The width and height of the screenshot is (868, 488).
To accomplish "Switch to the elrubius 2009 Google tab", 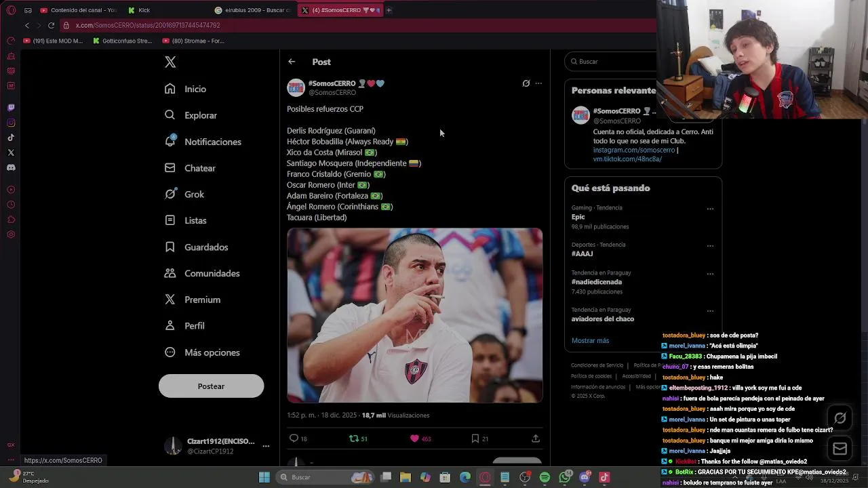I will tap(253, 10).
